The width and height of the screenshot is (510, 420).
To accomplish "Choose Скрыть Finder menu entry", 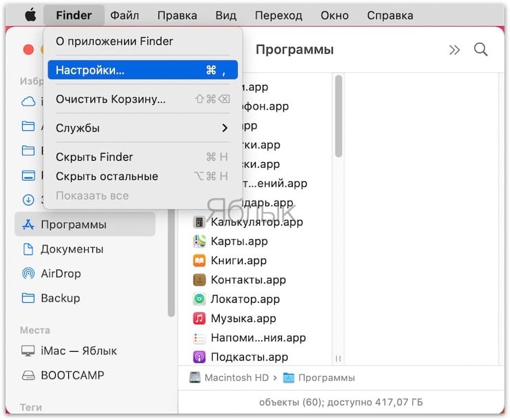I will pyautogui.click(x=143, y=157).
